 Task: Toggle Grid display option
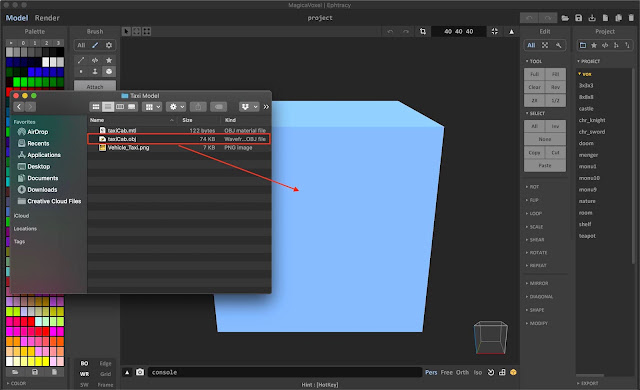pyautogui.click(x=105, y=374)
